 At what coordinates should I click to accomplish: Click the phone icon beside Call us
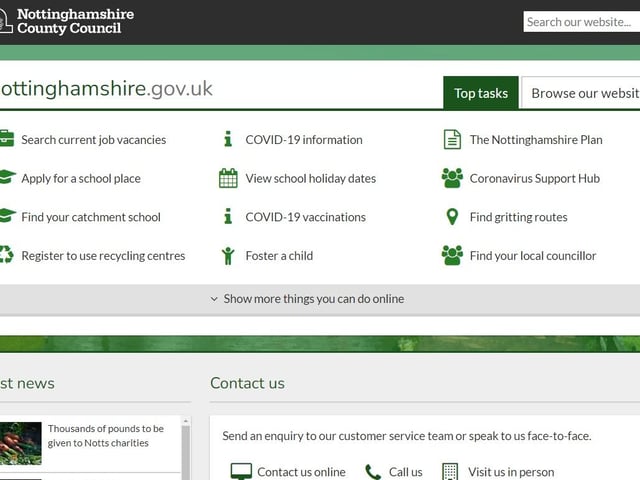click(x=373, y=472)
